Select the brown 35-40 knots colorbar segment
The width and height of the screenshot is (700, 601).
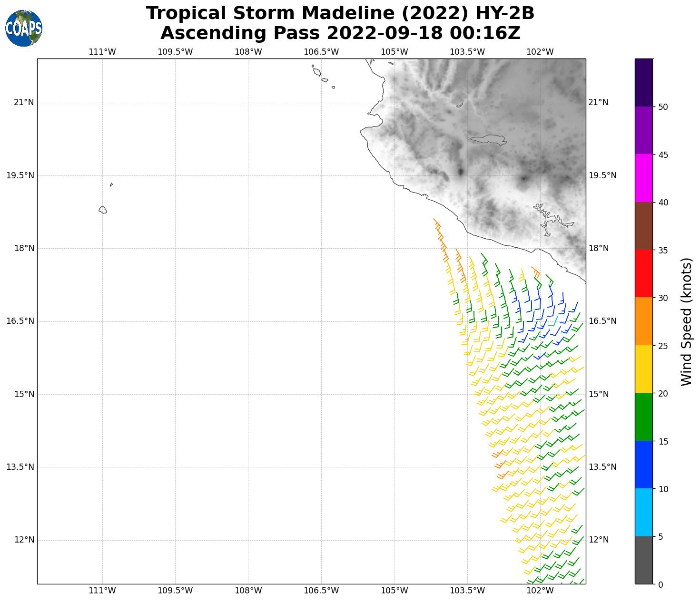[644, 226]
